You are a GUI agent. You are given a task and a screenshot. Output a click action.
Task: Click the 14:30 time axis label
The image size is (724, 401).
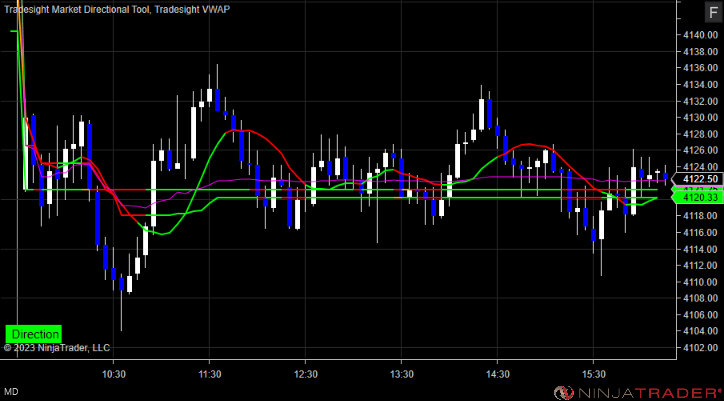[497, 373]
